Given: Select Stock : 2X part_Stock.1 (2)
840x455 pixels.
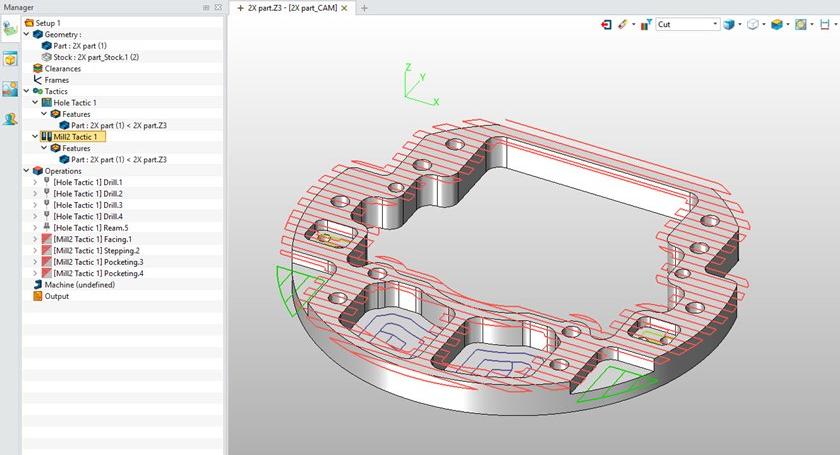Looking at the screenshot, I should pos(96,57).
